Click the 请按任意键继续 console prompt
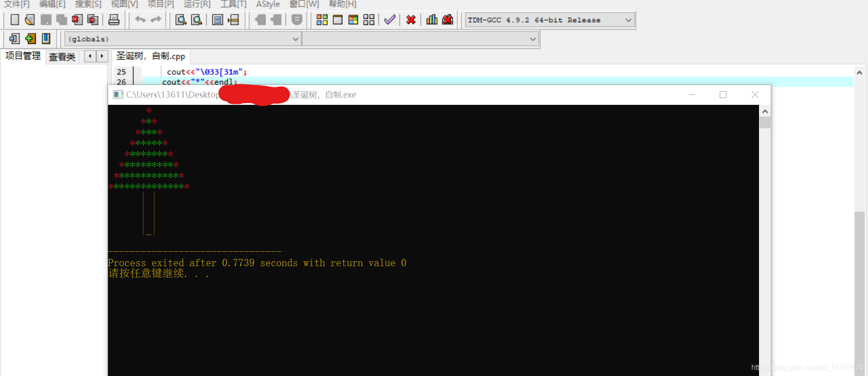This screenshot has width=868, height=376. tap(158, 273)
